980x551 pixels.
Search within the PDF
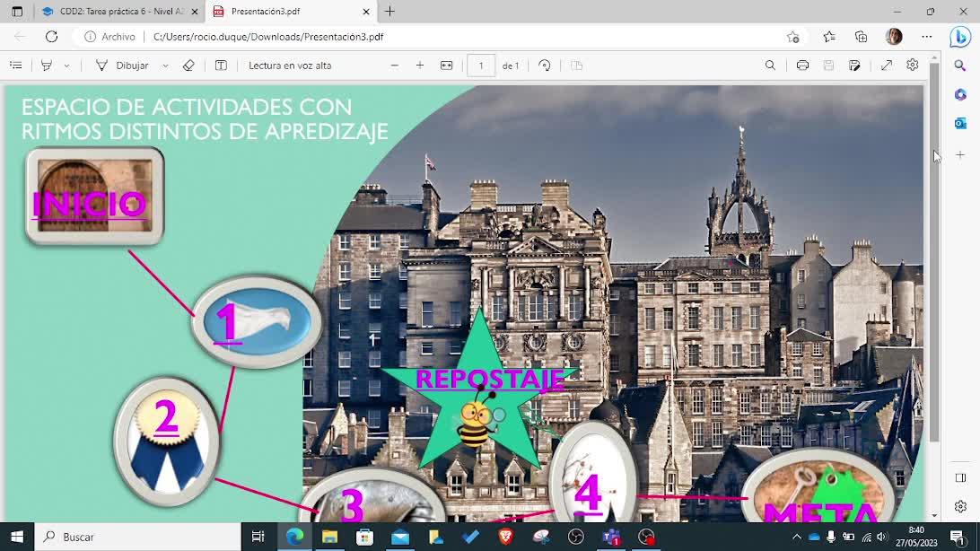pyautogui.click(x=770, y=66)
